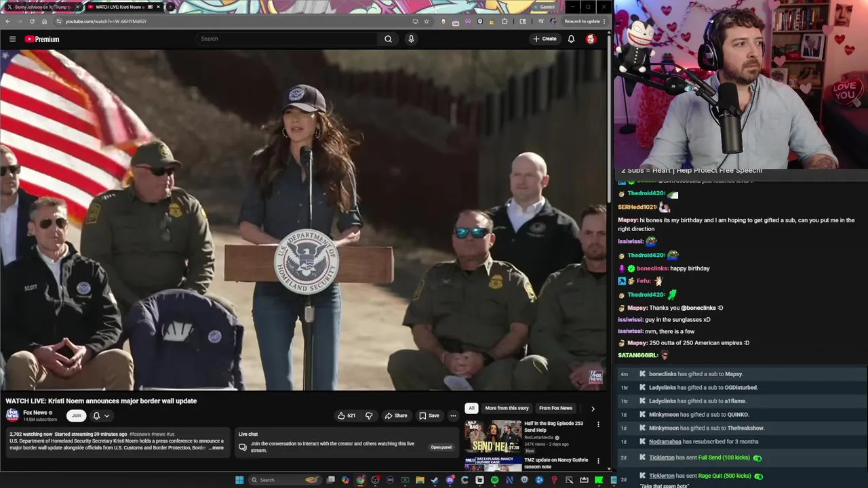
Task: Click the #foxnews hashtag in description
Action: [139, 434]
